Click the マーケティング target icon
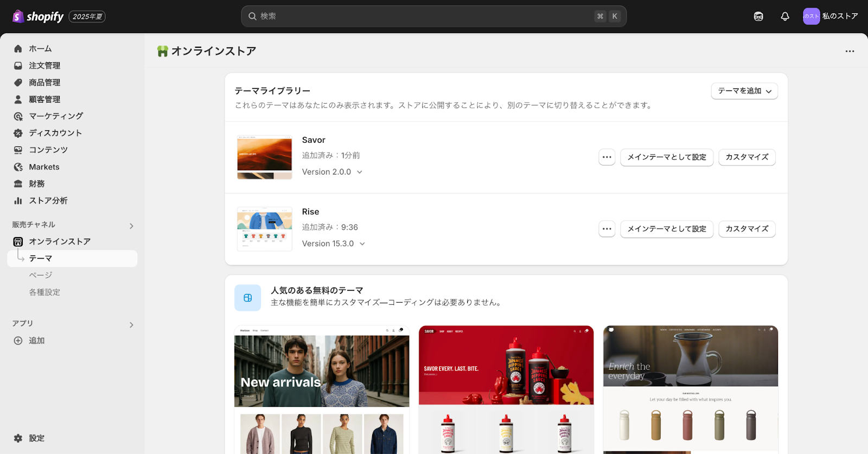Image resolution: width=868 pixels, height=454 pixels. [x=18, y=116]
